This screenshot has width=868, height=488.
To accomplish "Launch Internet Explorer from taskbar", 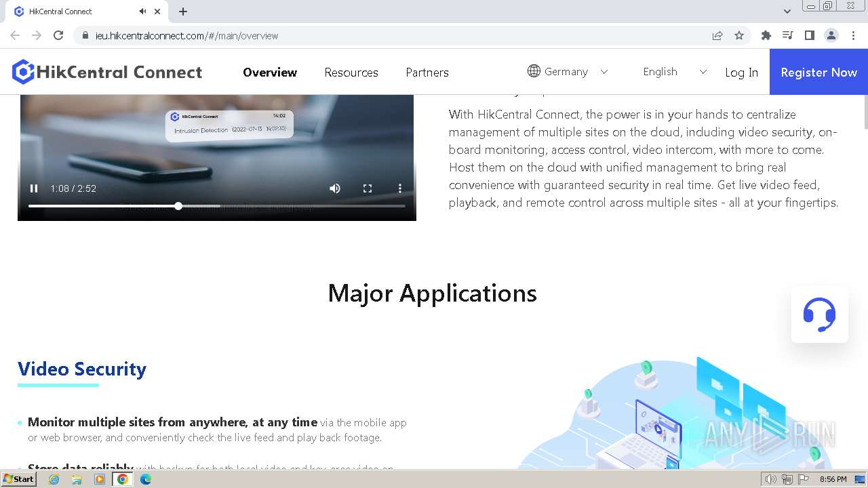I will pyautogui.click(x=54, y=479).
